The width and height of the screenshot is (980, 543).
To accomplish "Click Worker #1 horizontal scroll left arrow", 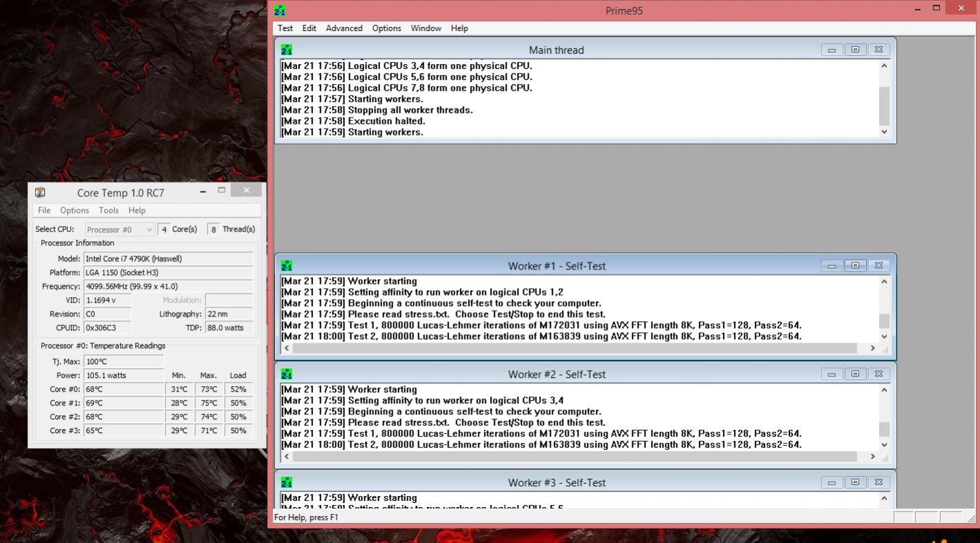I will (288, 348).
